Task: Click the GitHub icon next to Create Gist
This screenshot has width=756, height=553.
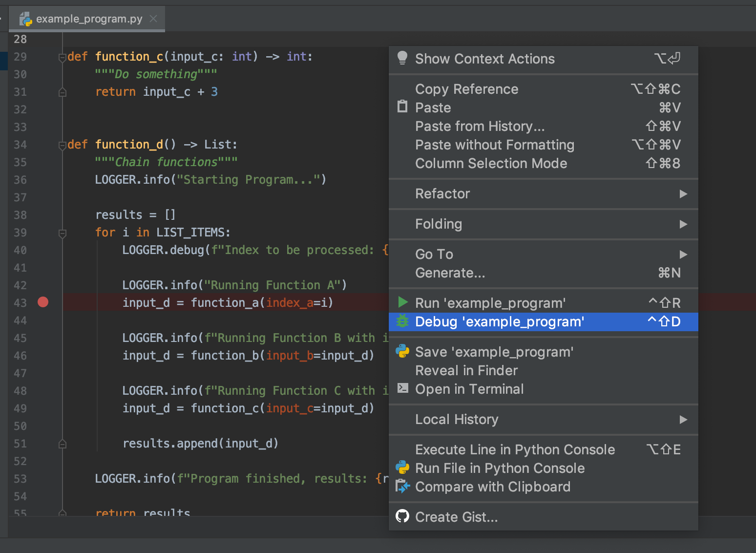Action: click(x=402, y=516)
